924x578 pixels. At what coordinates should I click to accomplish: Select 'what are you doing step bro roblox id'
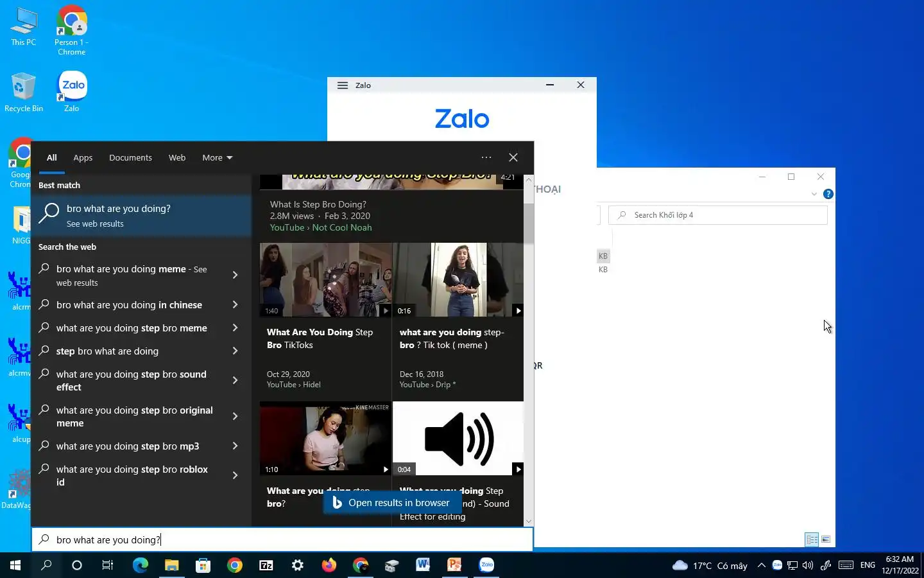(x=132, y=475)
